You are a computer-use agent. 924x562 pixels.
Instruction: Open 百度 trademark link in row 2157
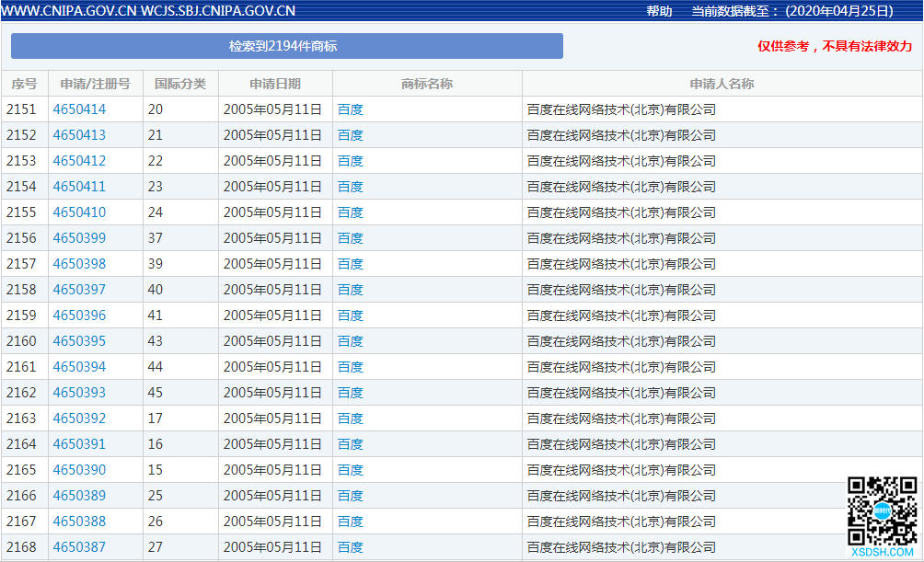click(x=350, y=264)
